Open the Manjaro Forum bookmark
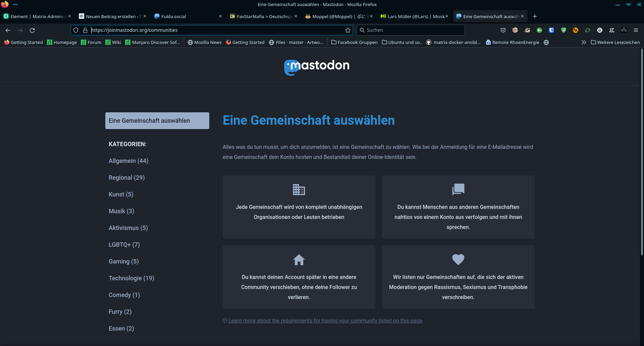644x346 pixels. (91, 42)
